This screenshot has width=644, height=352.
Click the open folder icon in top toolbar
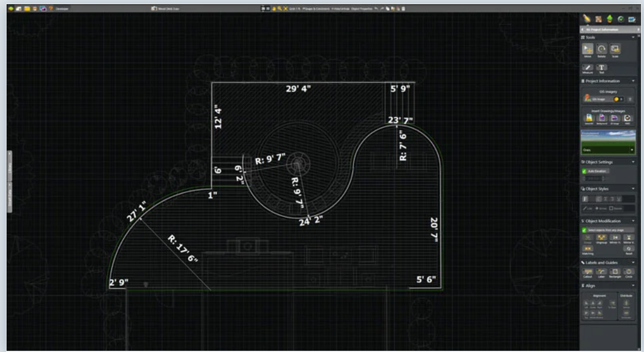pos(27,8)
